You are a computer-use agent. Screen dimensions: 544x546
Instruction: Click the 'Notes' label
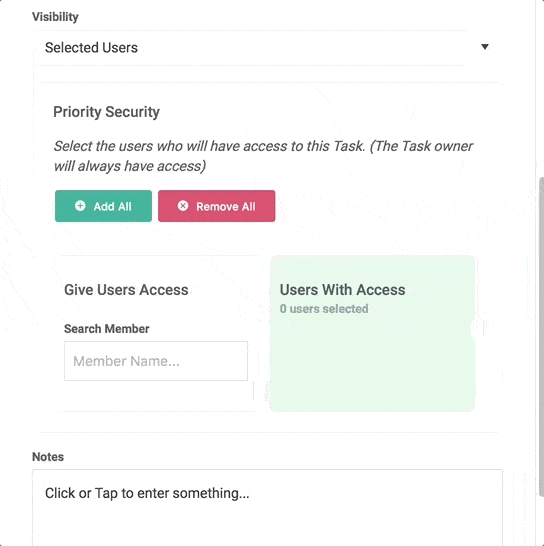[48, 457]
